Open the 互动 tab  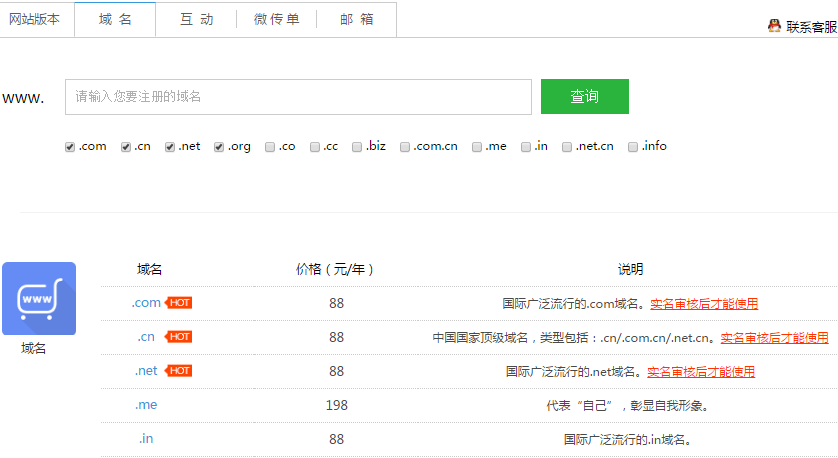point(196,19)
